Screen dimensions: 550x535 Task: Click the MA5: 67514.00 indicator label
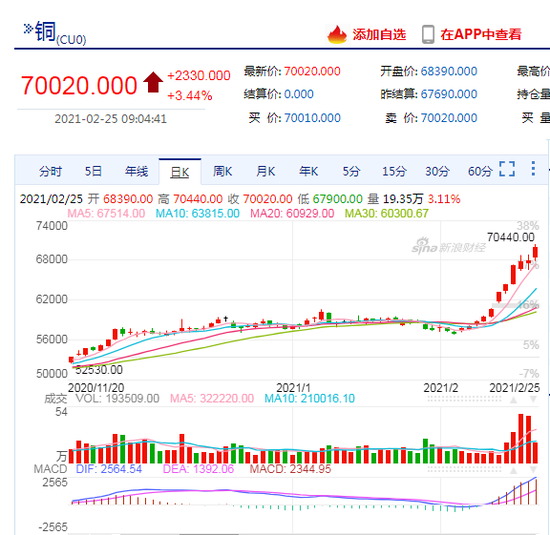point(106,213)
